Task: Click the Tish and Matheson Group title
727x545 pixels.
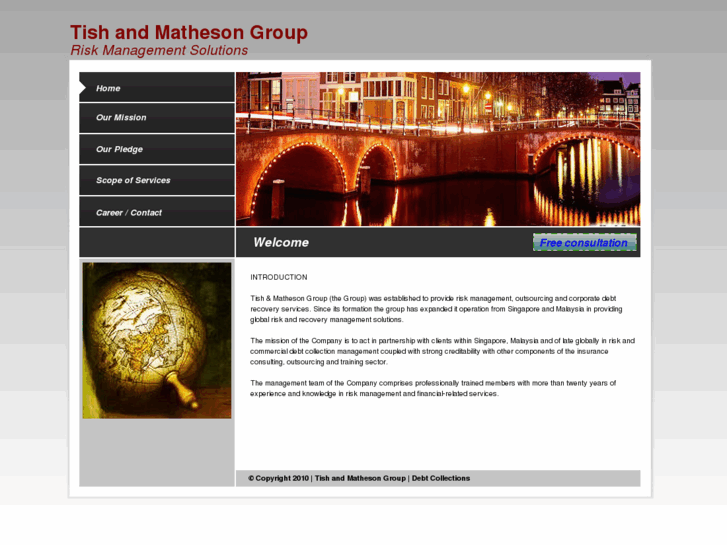Action: point(189,32)
